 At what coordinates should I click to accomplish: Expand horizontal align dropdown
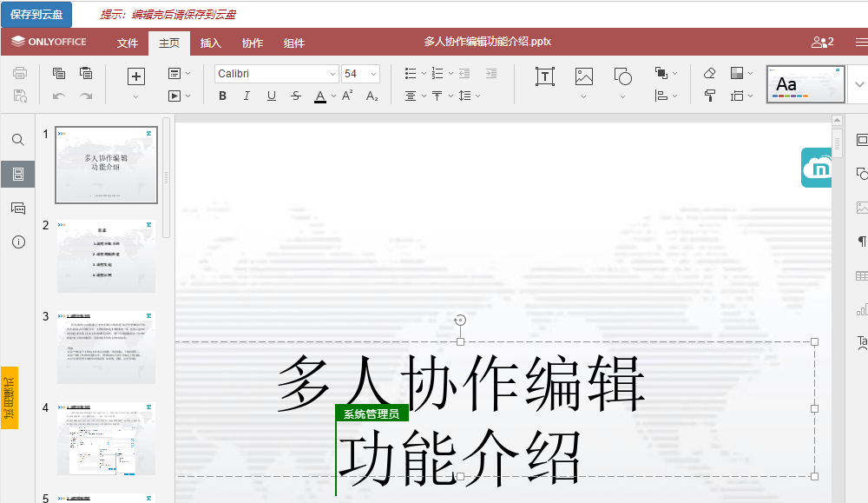(424, 96)
